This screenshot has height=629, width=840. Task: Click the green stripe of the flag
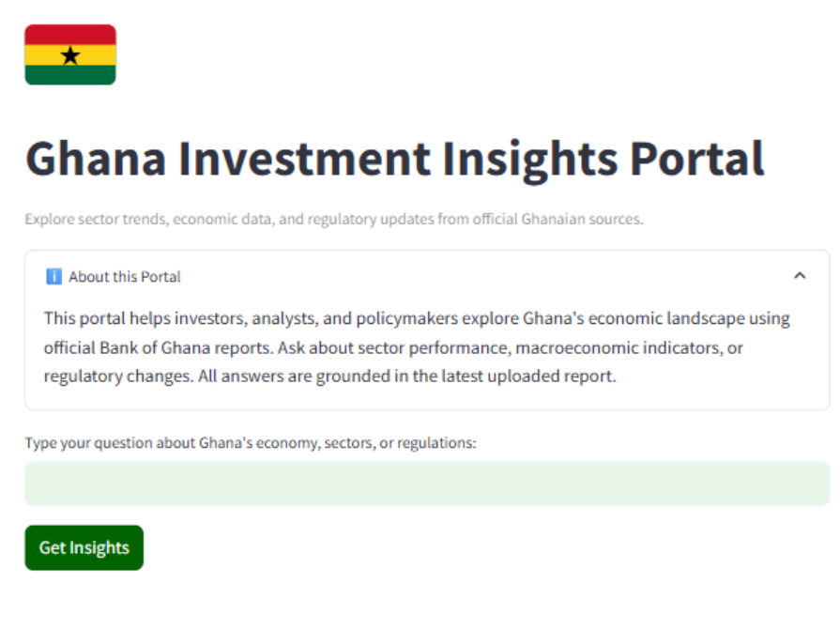tap(70, 75)
